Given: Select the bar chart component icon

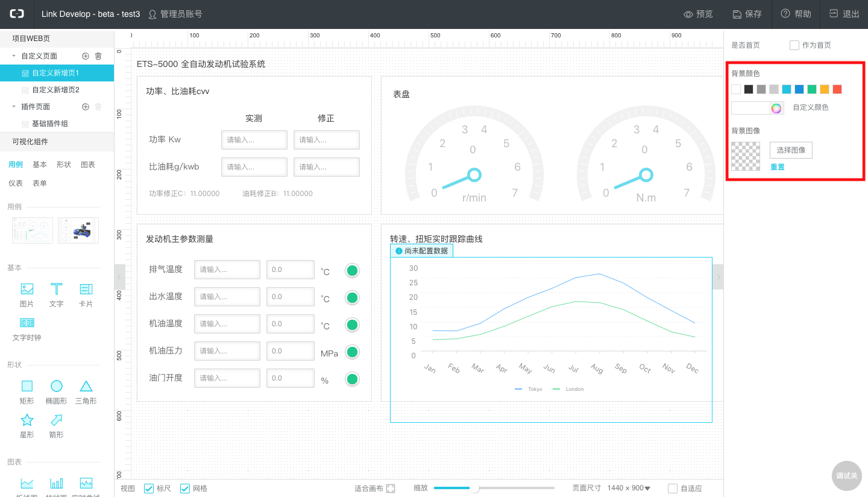Looking at the screenshot, I should coord(56,483).
